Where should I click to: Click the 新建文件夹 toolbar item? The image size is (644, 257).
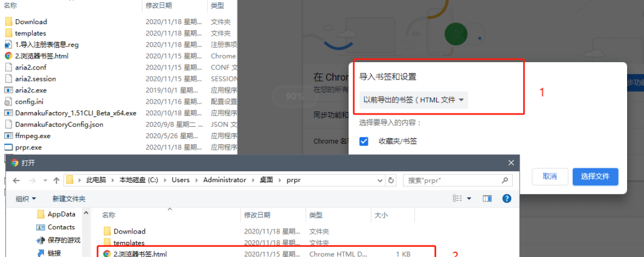(x=69, y=198)
